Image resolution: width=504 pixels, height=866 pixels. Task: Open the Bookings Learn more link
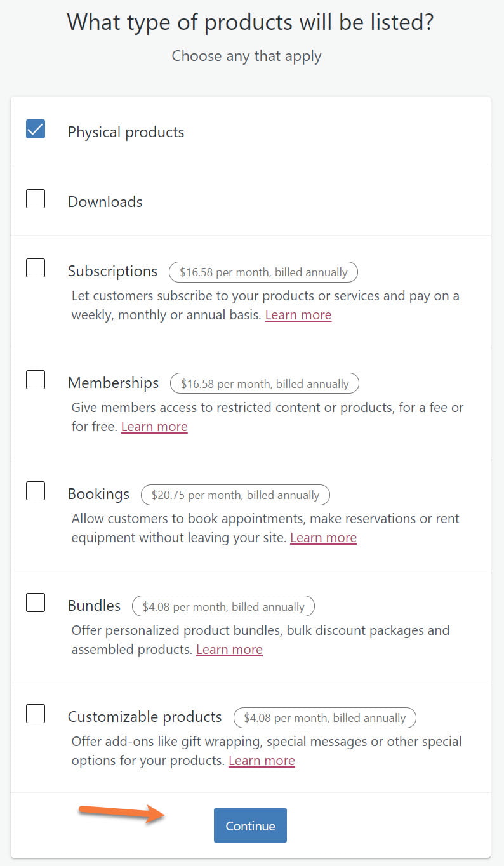click(323, 537)
